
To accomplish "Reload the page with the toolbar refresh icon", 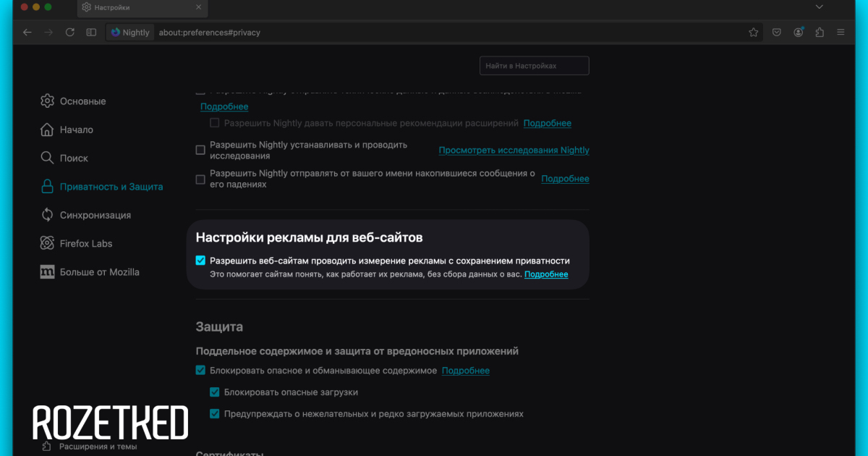I will point(70,32).
